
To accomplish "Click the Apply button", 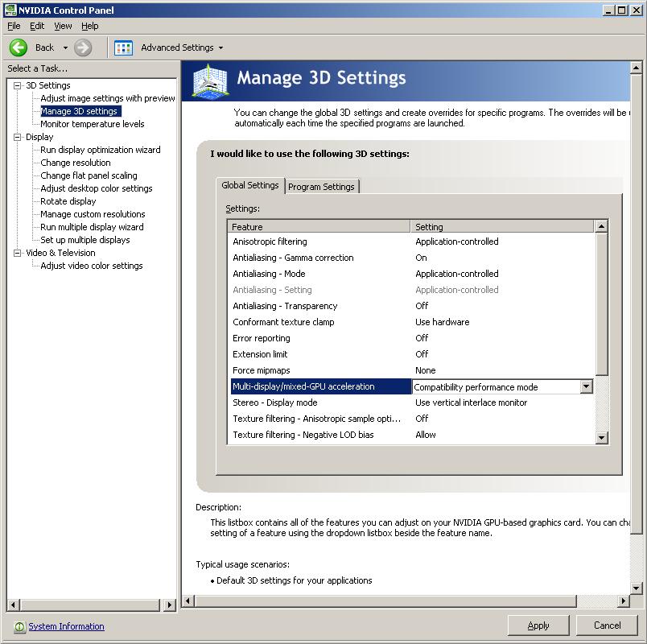I will (x=538, y=625).
